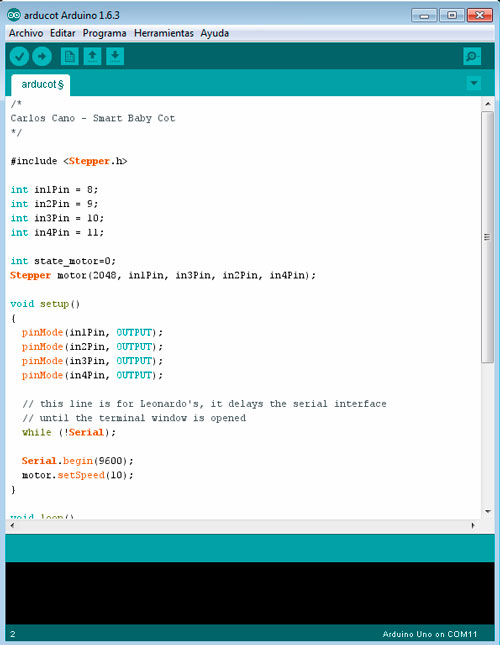500x645 pixels.
Task: Click the 'Arduino Uno on COM11' status text
Action: tap(430, 634)
